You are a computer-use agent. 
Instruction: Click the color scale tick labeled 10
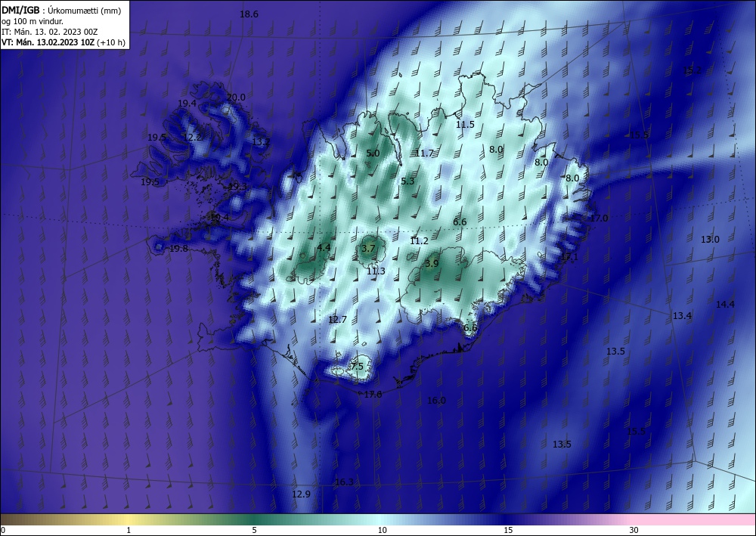(383, 531)
